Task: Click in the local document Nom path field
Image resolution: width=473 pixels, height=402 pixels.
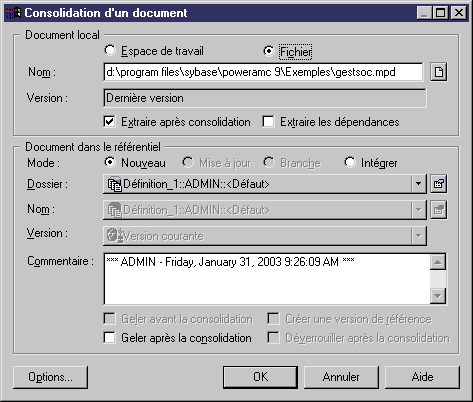Action: click(263, 72)
